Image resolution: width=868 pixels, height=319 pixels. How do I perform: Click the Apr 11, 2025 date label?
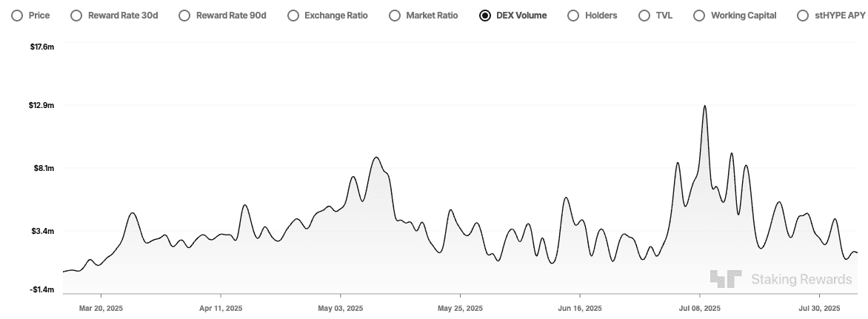[220, 308]
